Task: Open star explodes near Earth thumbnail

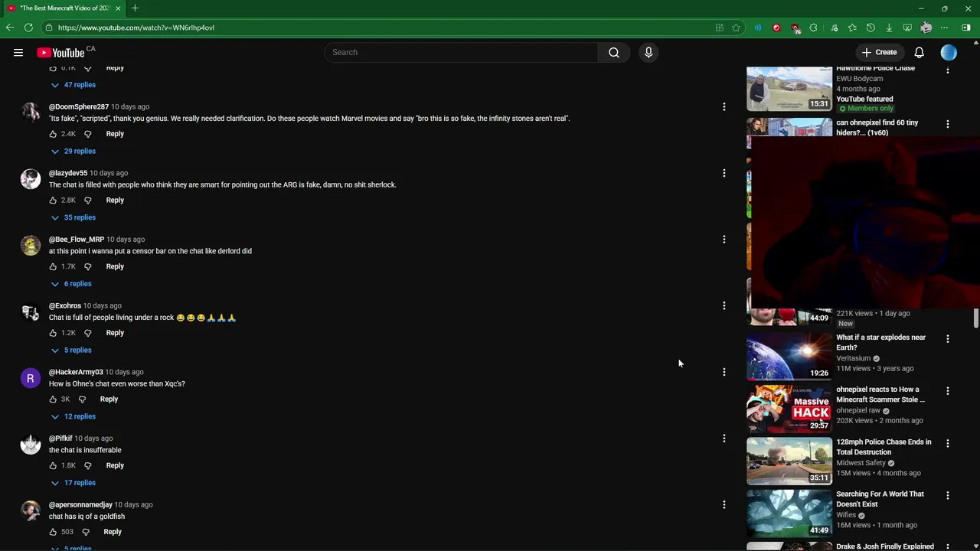Action: [x=789, y=356]
